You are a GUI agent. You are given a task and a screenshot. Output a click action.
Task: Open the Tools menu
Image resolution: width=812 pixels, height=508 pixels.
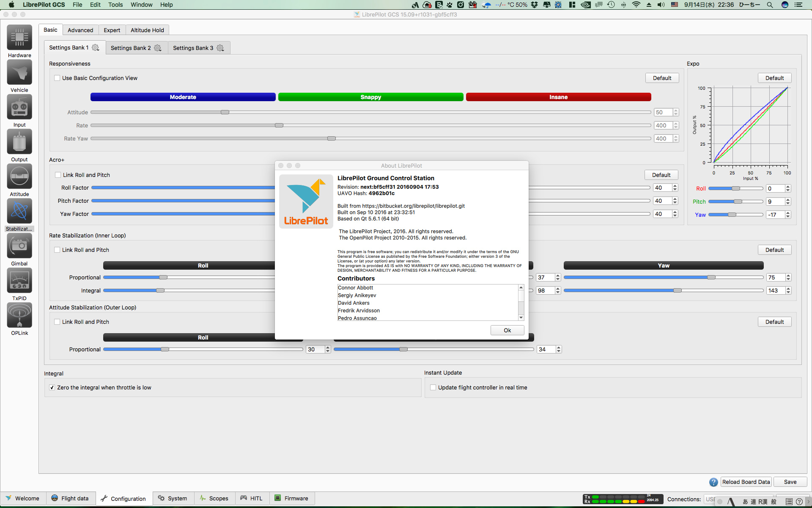tap(115, 5)
